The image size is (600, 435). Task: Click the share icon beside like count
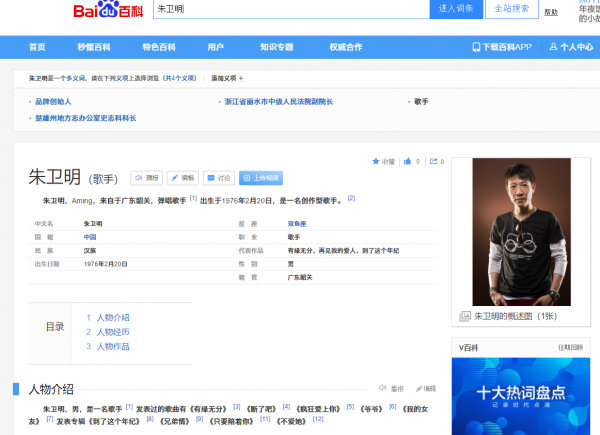point(433,160)
